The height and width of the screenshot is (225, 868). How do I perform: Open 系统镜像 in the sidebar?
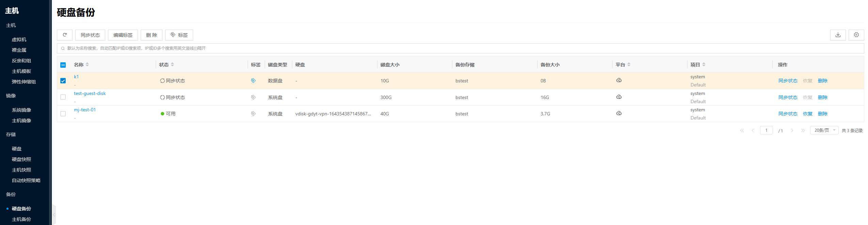click(21, 110)
